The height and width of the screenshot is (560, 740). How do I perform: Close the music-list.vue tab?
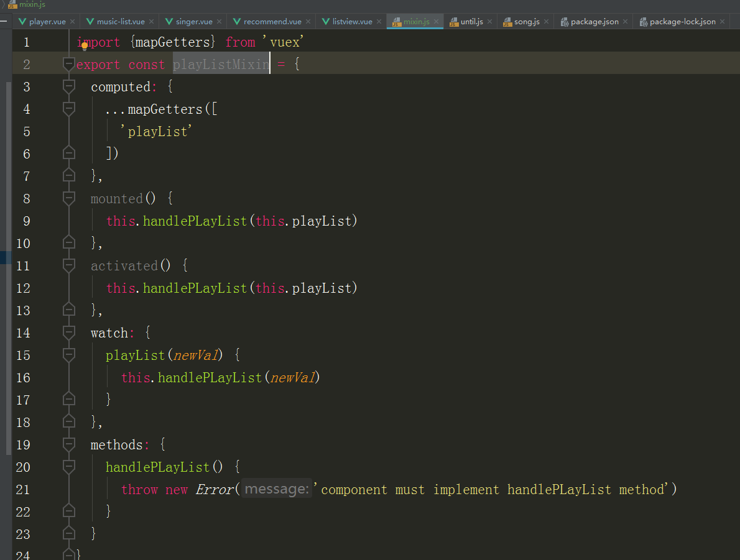coord(152,22)
